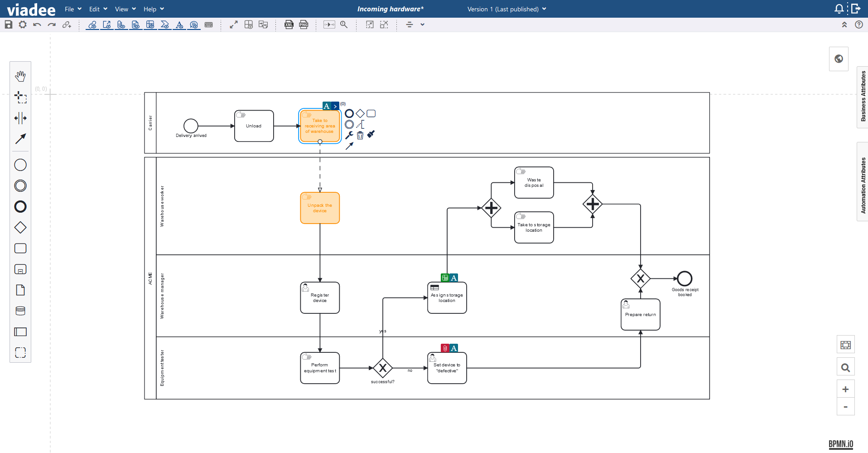Activate the lasso selection tool
The image size is (868, 453).
click(x=20, y=97)
